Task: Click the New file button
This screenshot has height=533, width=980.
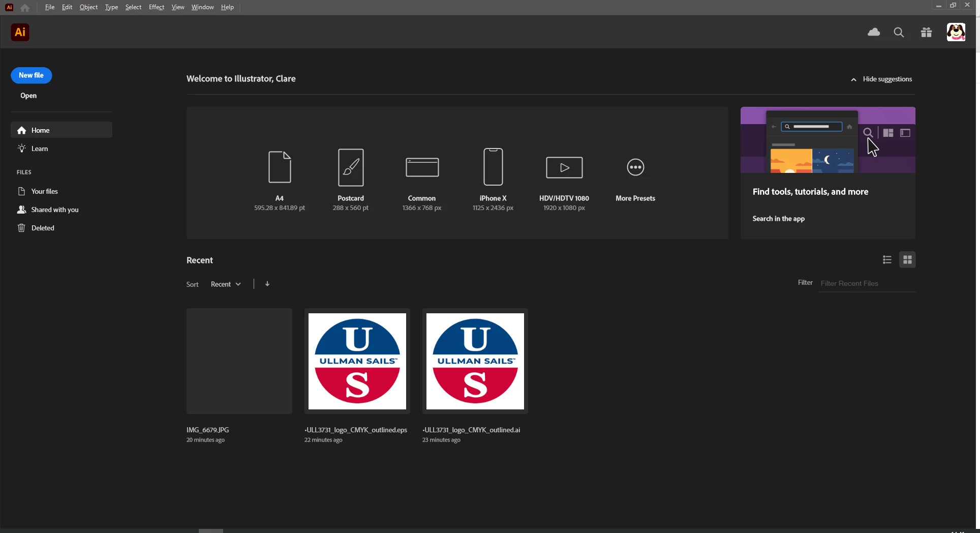Action: tap(32, 75)
